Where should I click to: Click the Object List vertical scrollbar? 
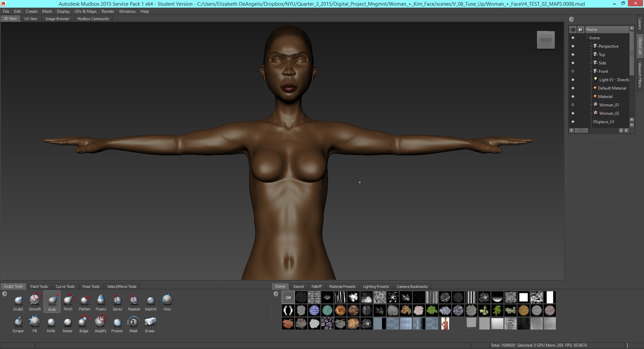[x=632, y=54]
